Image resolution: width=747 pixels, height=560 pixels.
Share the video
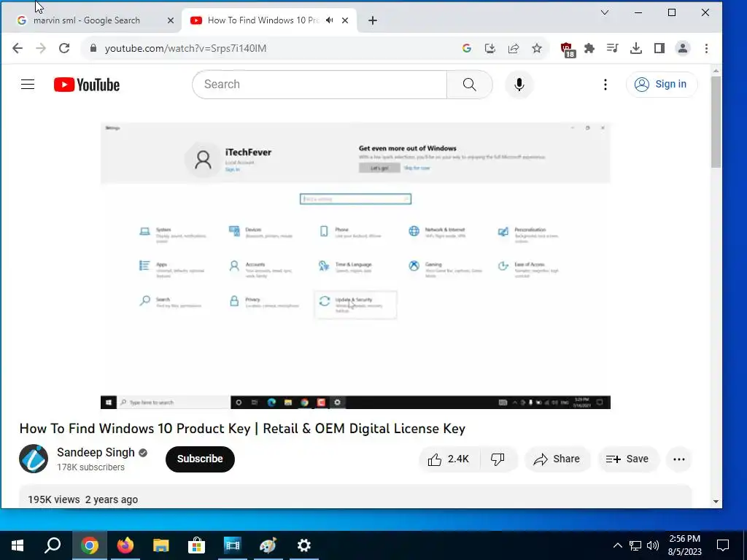(x=557, y=459)
